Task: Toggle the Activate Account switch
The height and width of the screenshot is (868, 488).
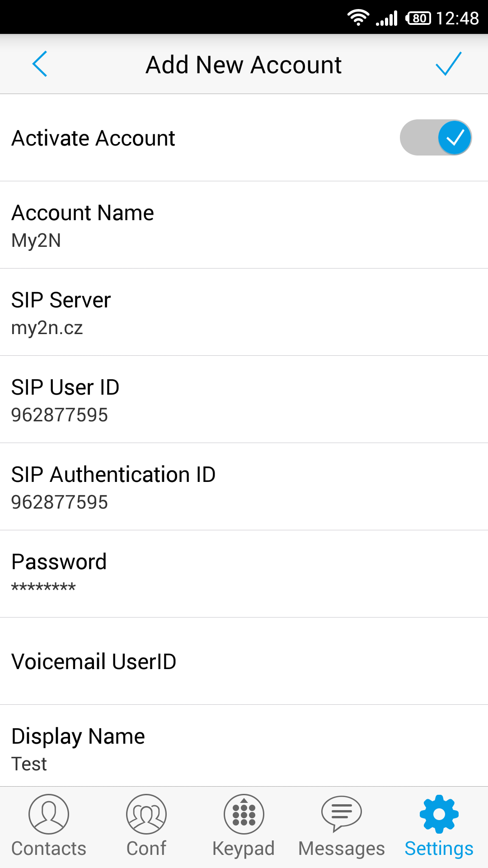Action: (x=436, y=137)
